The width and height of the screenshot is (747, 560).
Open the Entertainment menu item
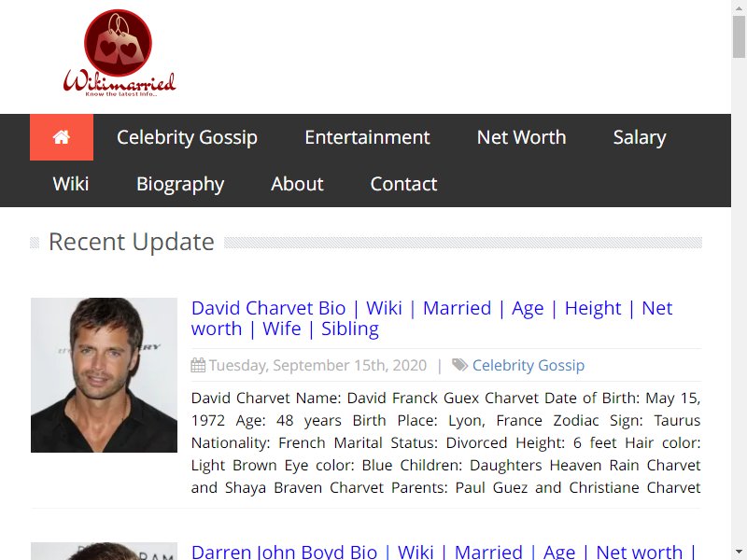[x=367, y=137]
